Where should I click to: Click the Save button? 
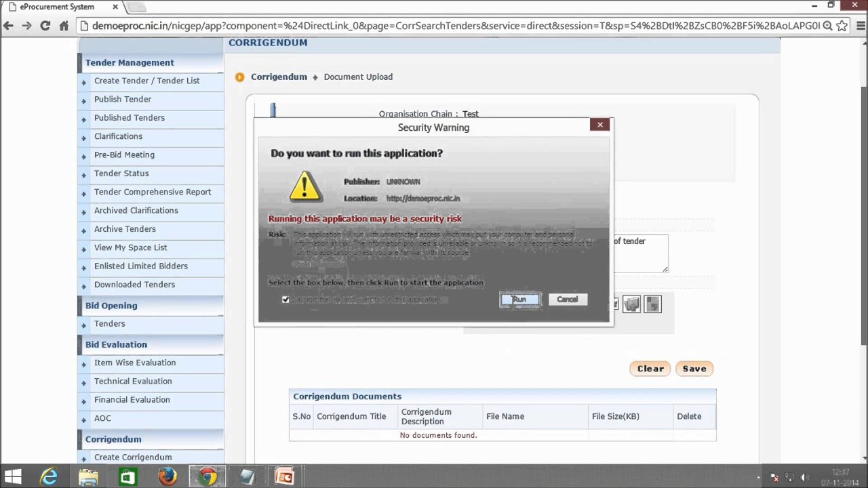[694, 369]
